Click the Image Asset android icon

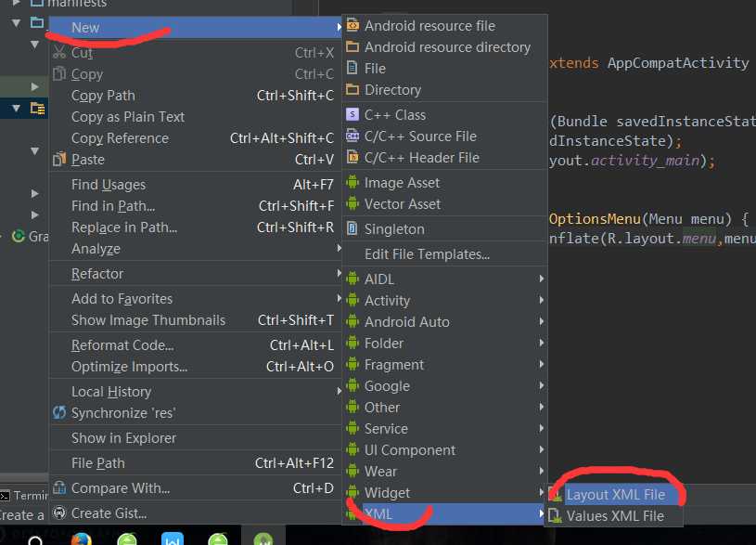352,182
